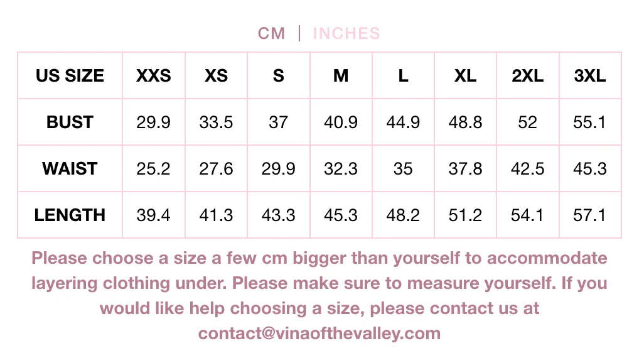Screen dimensions: 644x358
Task: Click the LENGTH row label
Action: click(70, 215)
